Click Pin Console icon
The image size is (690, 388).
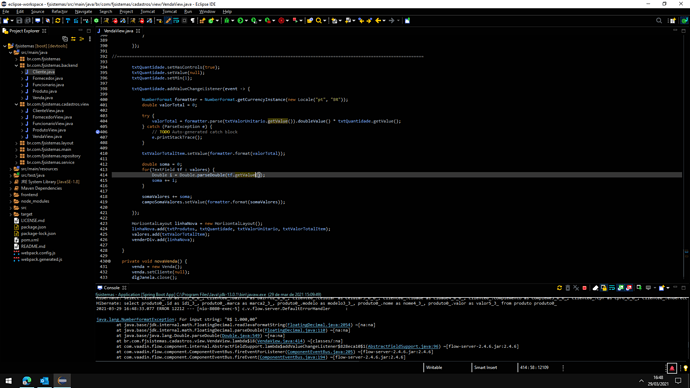[639, 288]
